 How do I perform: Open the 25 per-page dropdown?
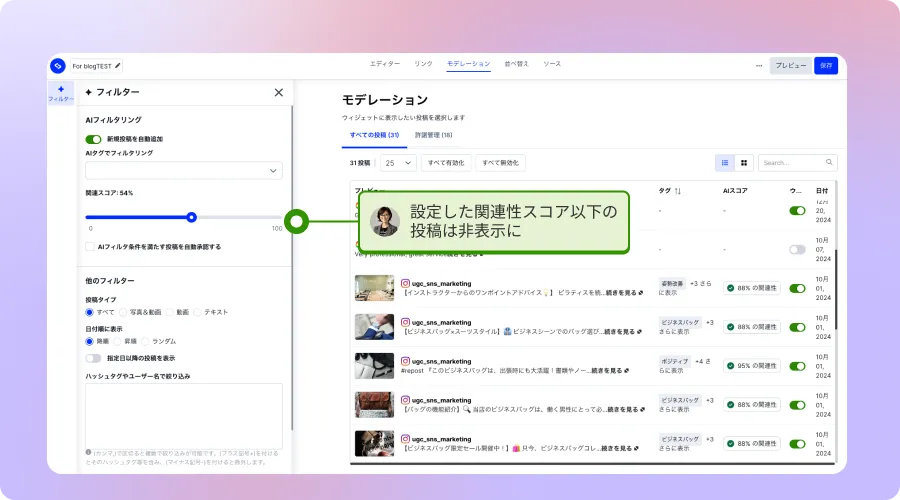point(398,163)
